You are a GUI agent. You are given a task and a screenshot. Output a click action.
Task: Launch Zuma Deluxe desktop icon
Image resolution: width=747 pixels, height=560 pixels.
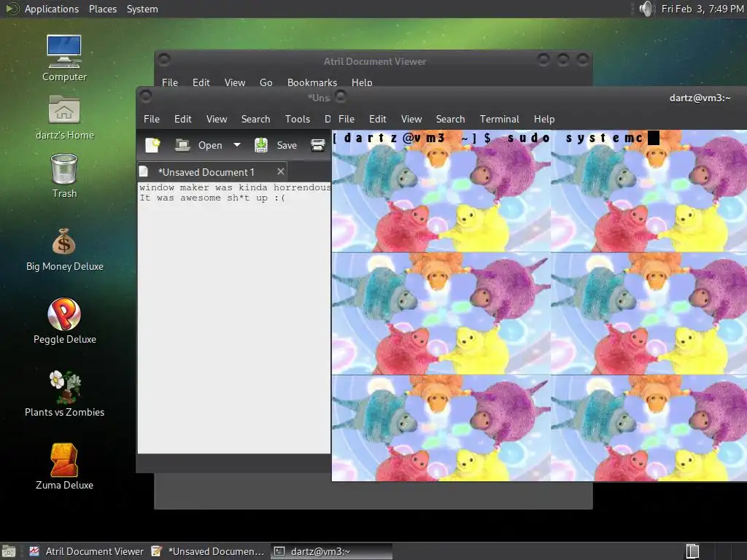(x=64, y=467)
